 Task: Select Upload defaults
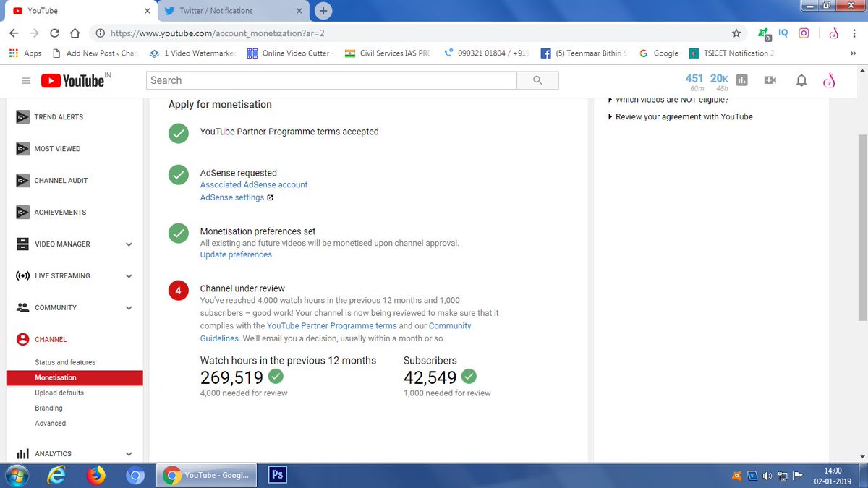pos(59,393)
